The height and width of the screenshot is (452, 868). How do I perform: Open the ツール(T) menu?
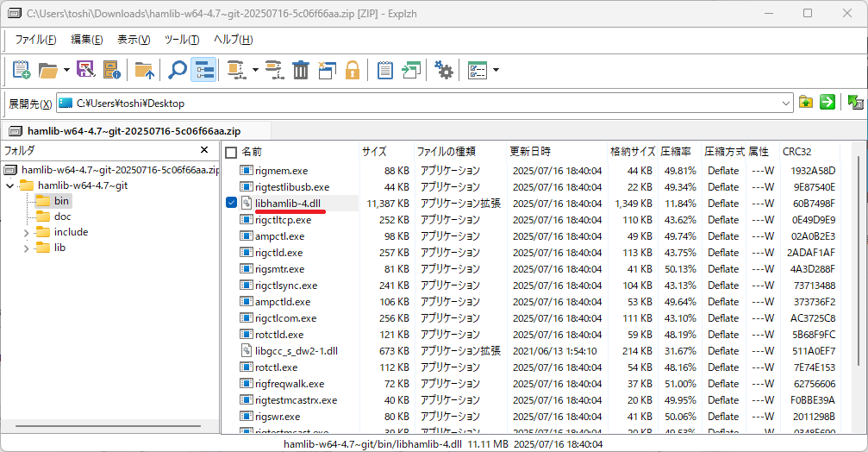pyautogui.click(x=182, y=40)
